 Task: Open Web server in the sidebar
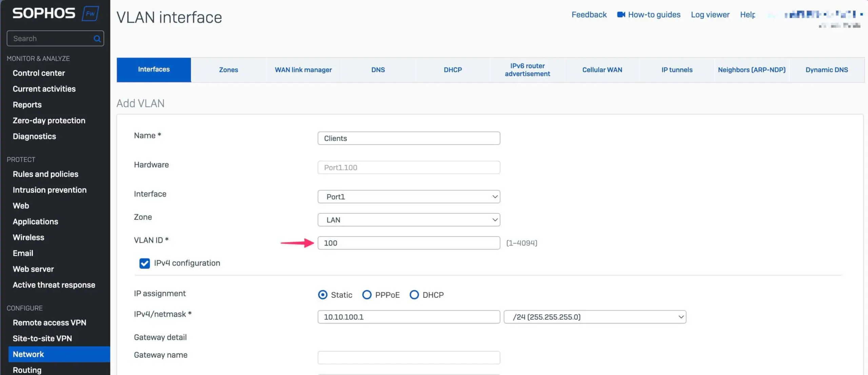33,269
